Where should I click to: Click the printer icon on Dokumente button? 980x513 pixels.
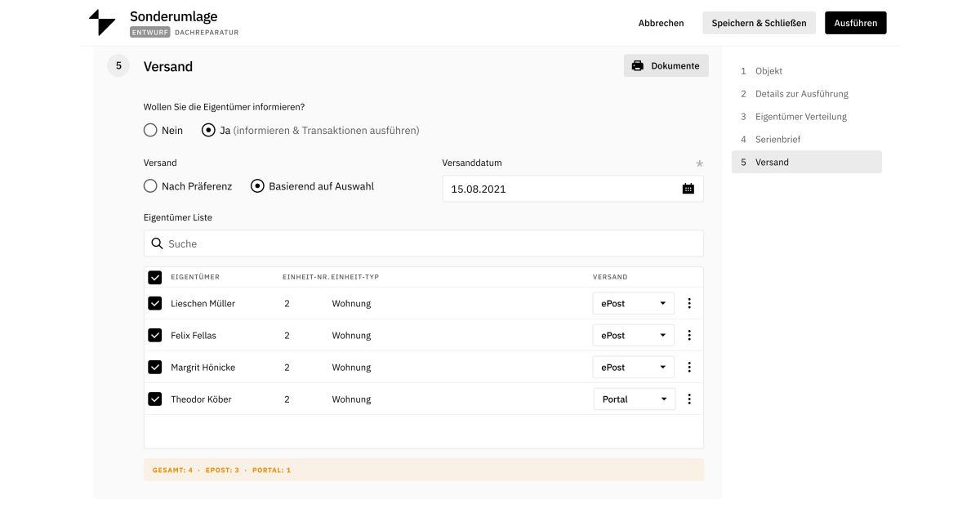click(x=638, y=65)
